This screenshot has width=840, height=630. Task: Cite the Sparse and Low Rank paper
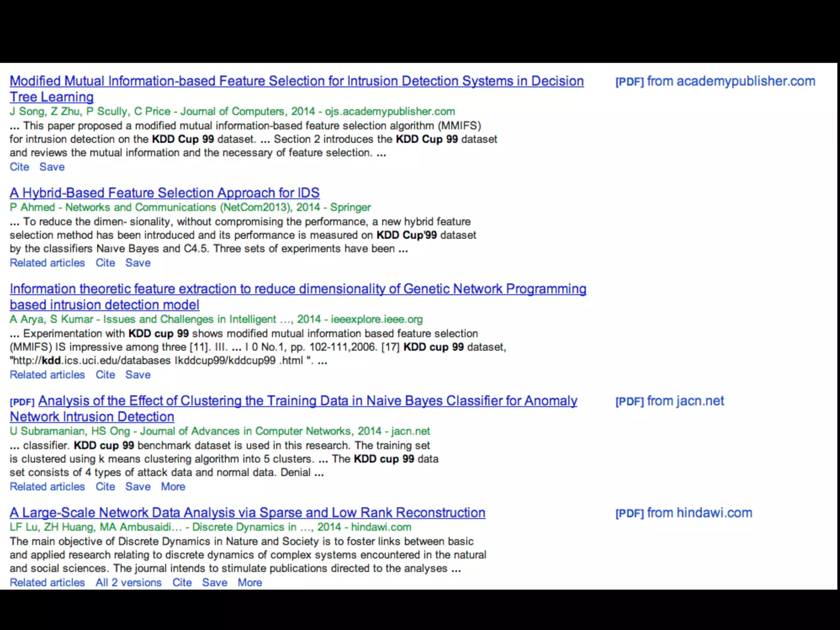point(182,583)
